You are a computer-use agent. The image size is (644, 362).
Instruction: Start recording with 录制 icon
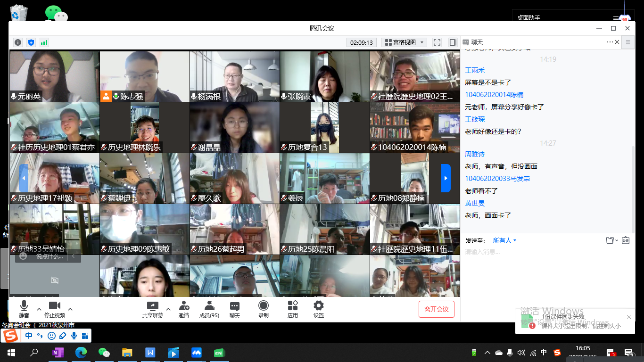click(264, 309)
